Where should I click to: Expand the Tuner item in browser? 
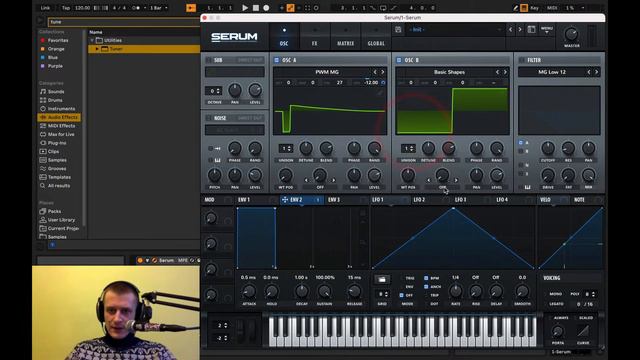point(97,49)
